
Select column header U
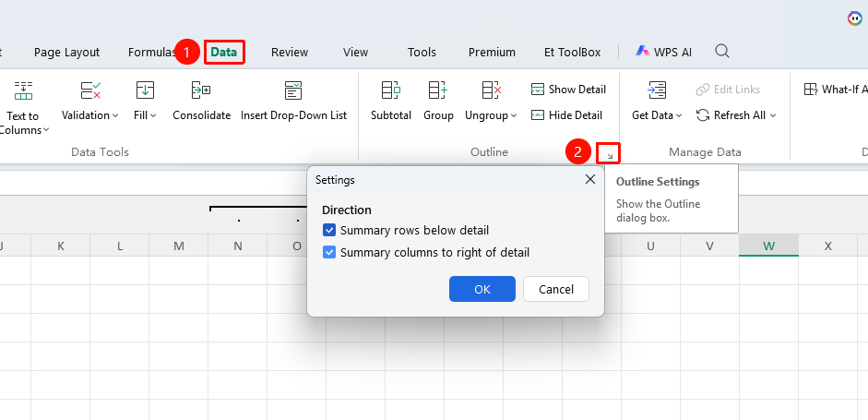pyautogui.click(x=650, y=246)
